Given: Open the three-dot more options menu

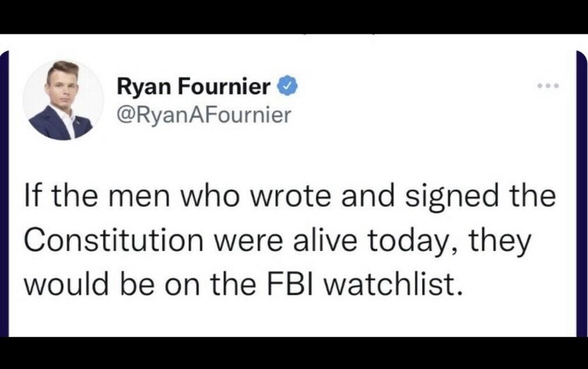Looking at the screenshot, I should (548, 86).
